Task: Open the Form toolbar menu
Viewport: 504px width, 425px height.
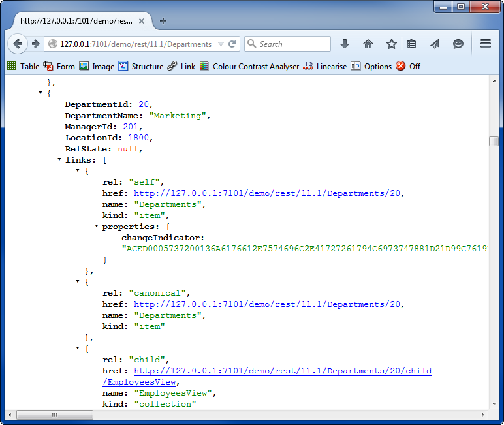Action: click(x=59, y=66)
